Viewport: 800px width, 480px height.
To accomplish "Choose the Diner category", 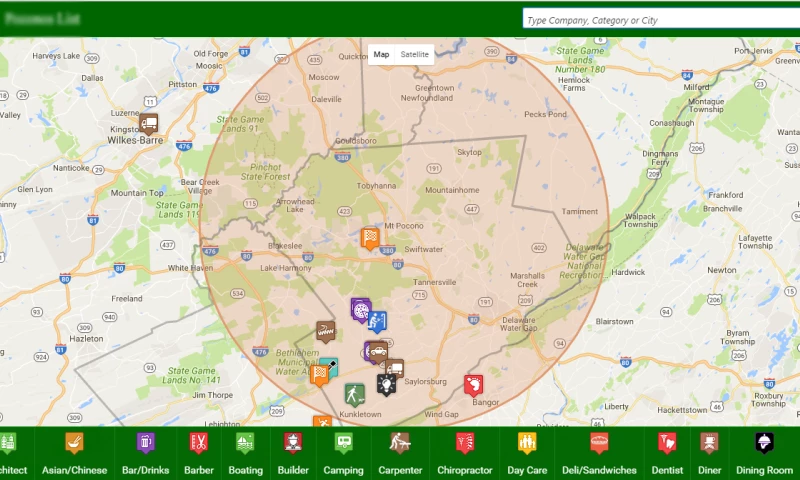I will click(x=709, y=453).
